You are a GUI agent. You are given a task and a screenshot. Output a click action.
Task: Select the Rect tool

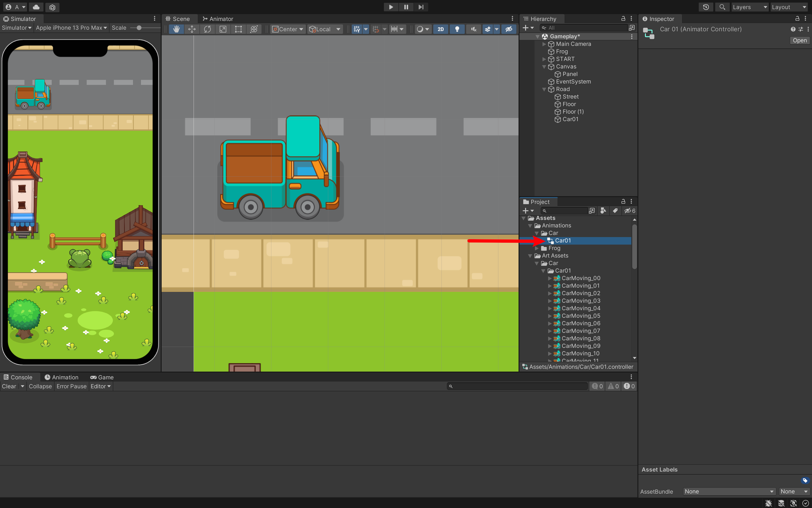(238, 29)
